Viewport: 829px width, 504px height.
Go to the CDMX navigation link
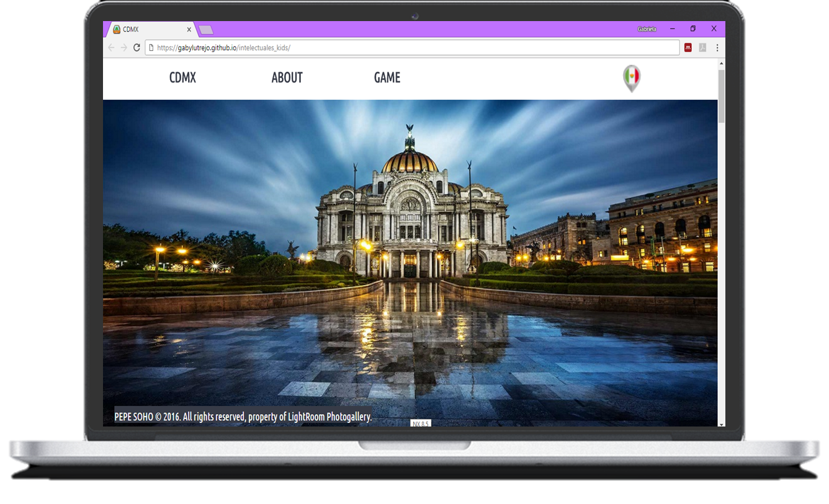coord(182,78)
